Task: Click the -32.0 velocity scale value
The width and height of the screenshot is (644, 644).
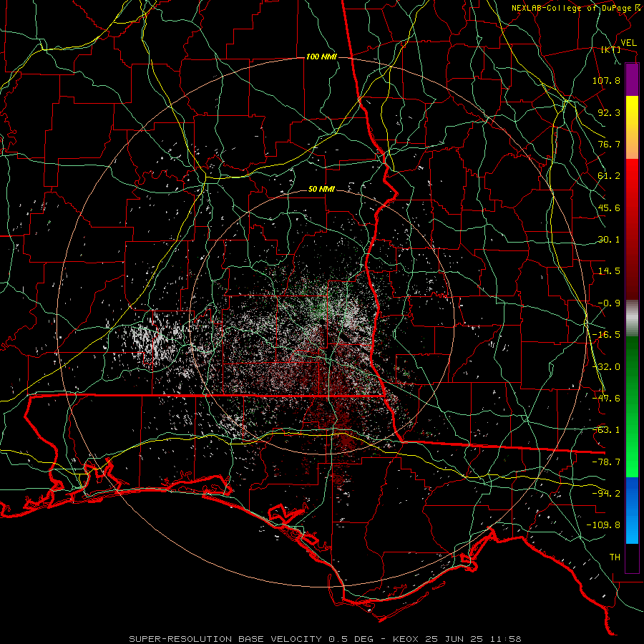Action: [606, 367]
